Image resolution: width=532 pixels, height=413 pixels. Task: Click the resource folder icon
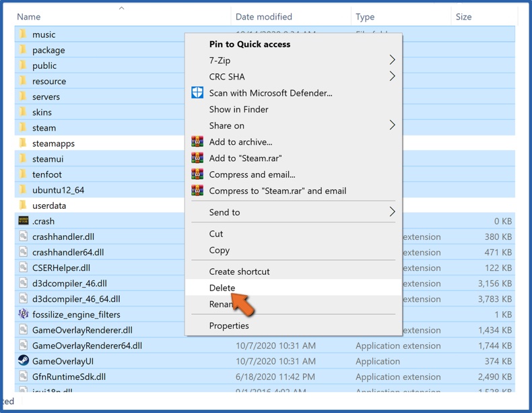tap(23, 81)
